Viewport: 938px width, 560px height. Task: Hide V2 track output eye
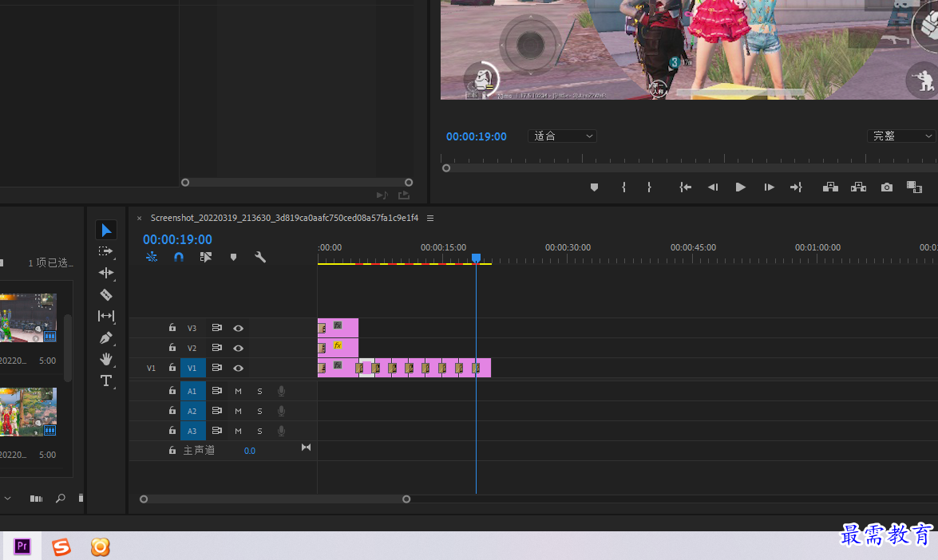pos(238,348)
